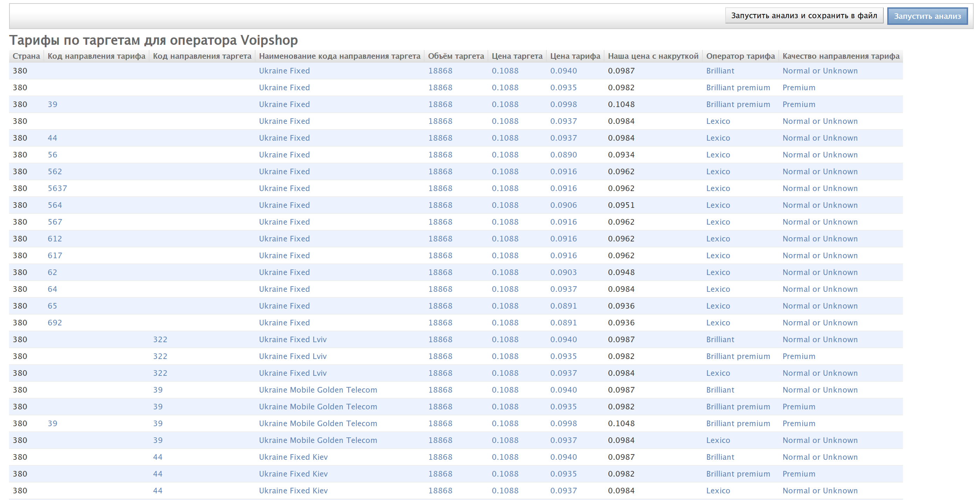The image size is (980, 500).
Task: Click the "Код направления таргета" column header
Action: click(202, 56)
